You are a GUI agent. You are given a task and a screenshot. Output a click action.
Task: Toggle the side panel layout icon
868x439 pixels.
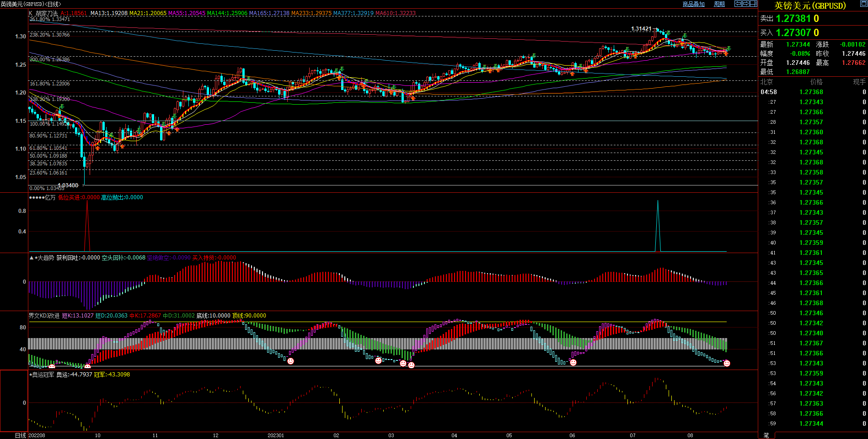tap(754, 4)
